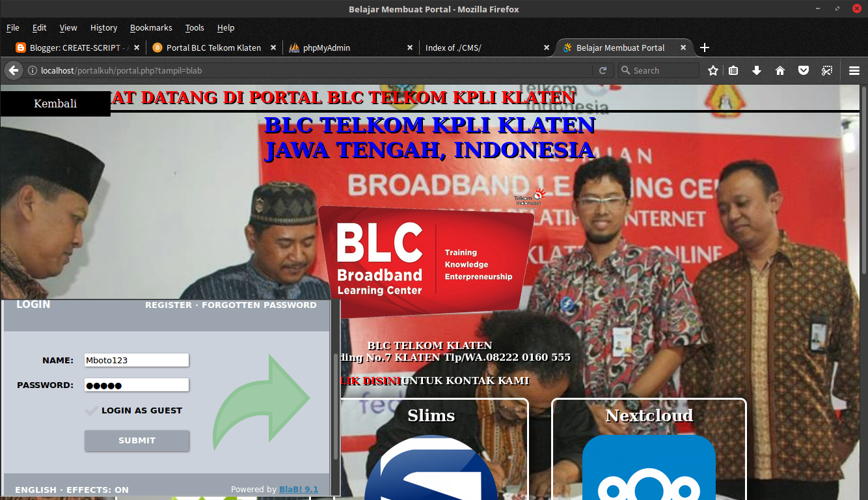This screenshot has width=868, height=500.
Task: Open the FORGOTTEN PASSWORD link
Action: (258, 305)
